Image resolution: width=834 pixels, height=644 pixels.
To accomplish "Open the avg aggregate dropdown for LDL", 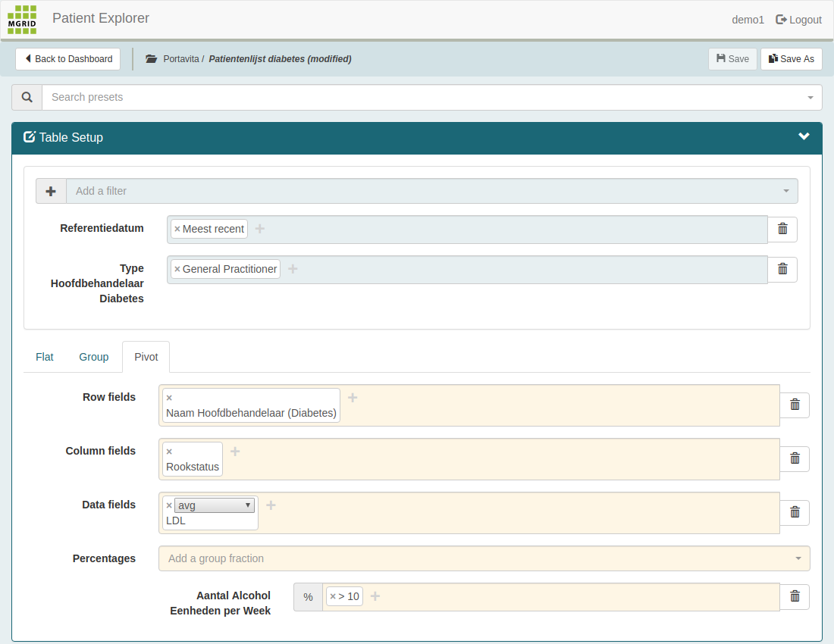I will pyautogui.click(x=215, y=505).
